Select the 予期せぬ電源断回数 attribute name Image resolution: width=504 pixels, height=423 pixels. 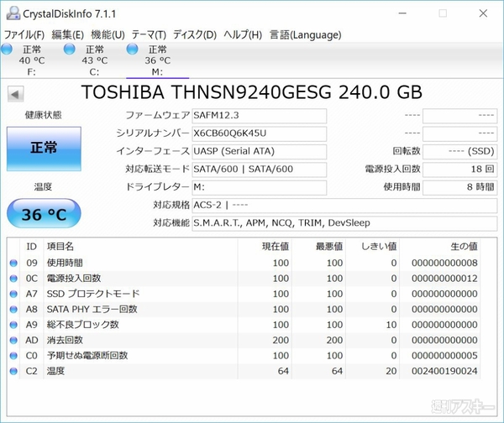tap(87, 356)
